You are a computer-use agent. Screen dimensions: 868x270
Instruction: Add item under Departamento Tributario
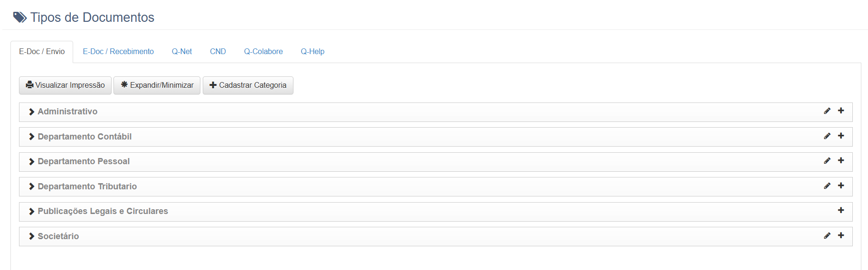click(841, 186)
